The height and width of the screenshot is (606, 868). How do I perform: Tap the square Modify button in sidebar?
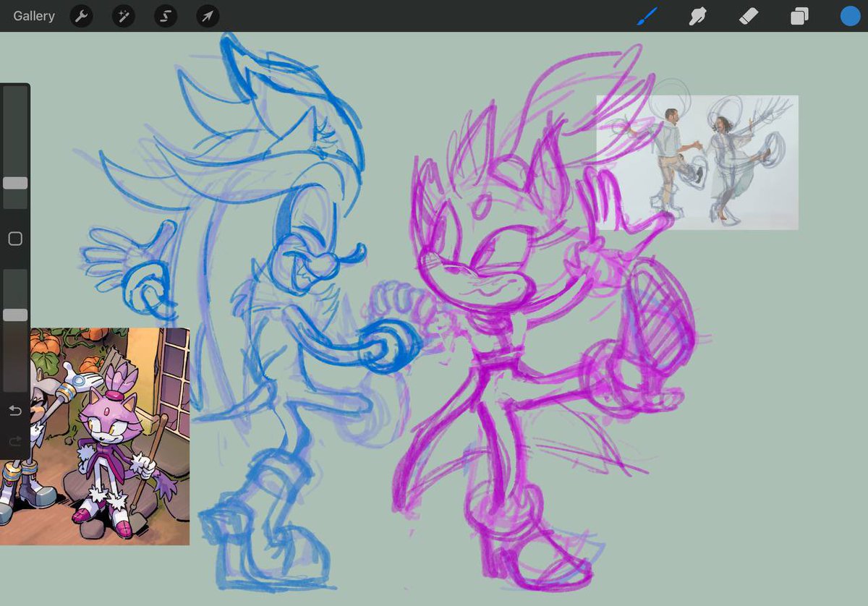click(15, 239)
